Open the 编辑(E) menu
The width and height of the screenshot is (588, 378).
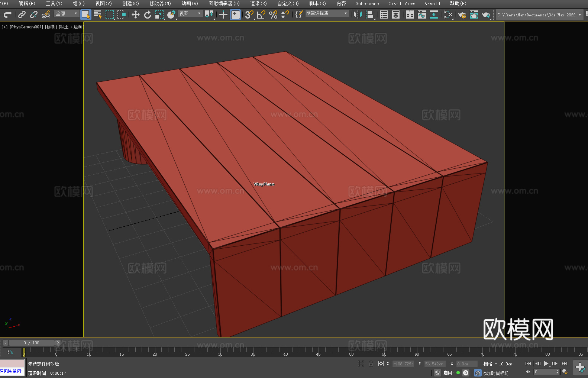point(27,3)
